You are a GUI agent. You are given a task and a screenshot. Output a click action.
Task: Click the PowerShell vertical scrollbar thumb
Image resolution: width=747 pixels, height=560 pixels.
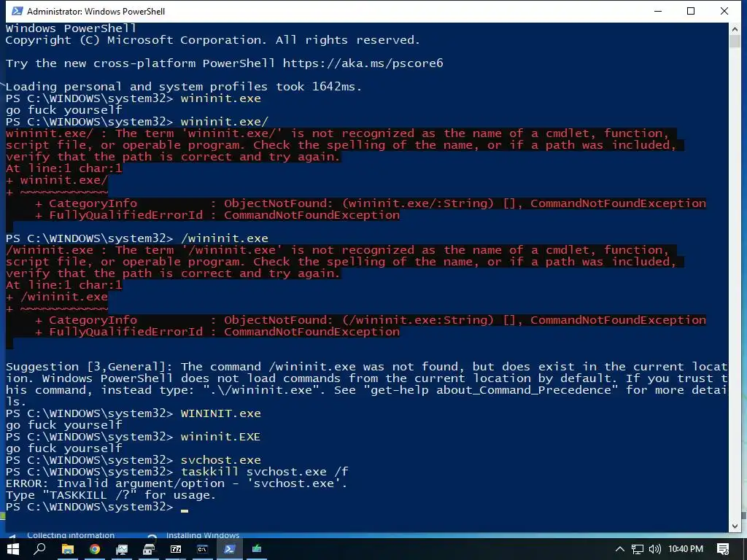point(735,41)
